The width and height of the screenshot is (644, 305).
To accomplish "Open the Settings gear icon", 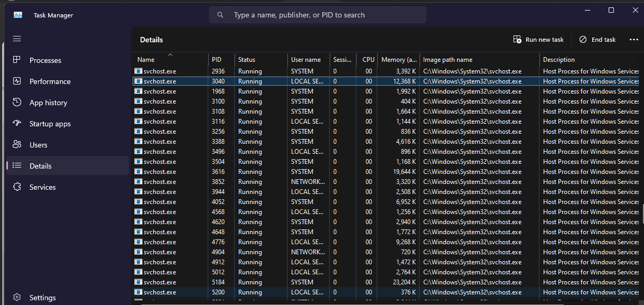I will 17,298.
